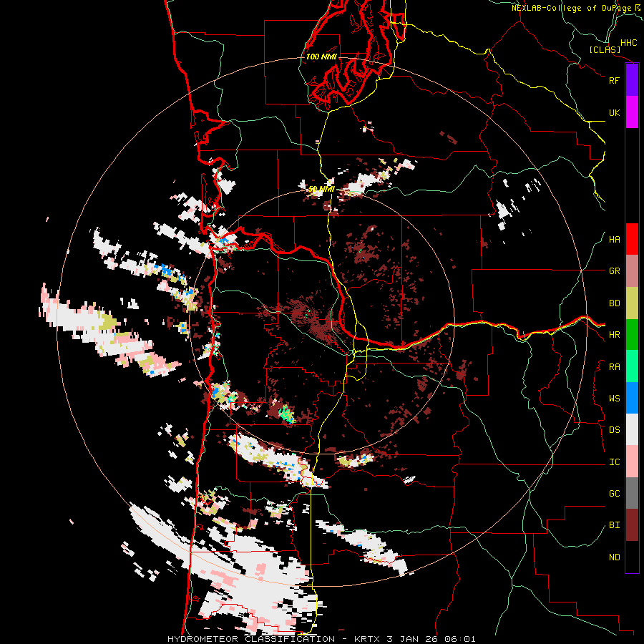Viewport: 644px width, 644px height.
Task: Click the IC legend label
Action: click(x=614, y=462)
